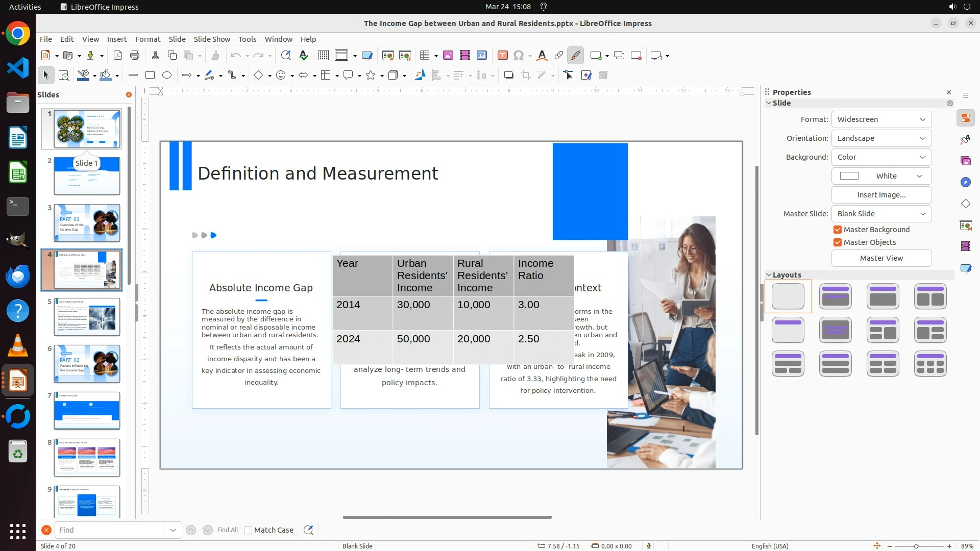Open the Slide Show menu
980x551 pixels.
point(212,39)
